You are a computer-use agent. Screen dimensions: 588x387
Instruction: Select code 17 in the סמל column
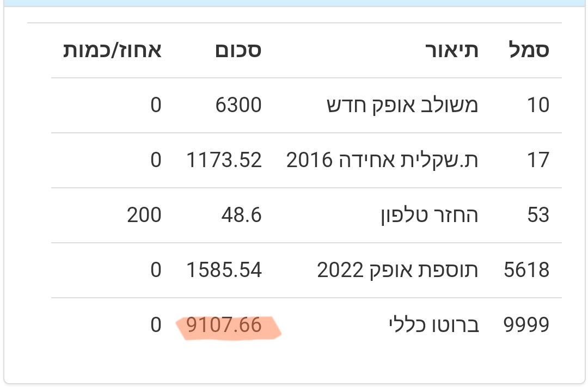tap(538, 160)
